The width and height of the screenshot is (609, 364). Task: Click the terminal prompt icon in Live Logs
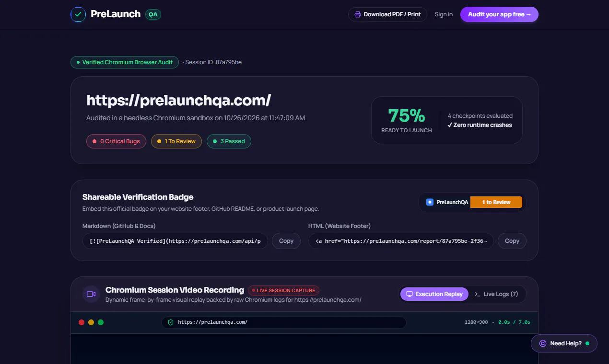coord(477,294)
